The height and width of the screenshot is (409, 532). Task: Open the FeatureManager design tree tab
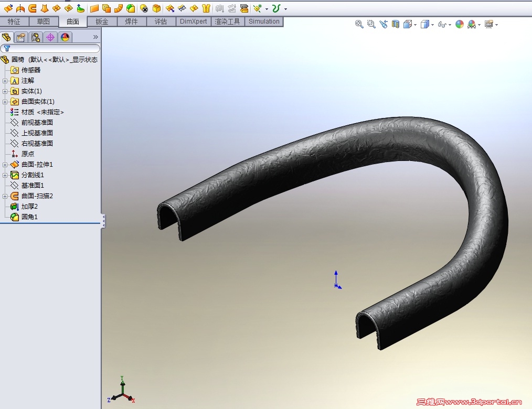6,37
